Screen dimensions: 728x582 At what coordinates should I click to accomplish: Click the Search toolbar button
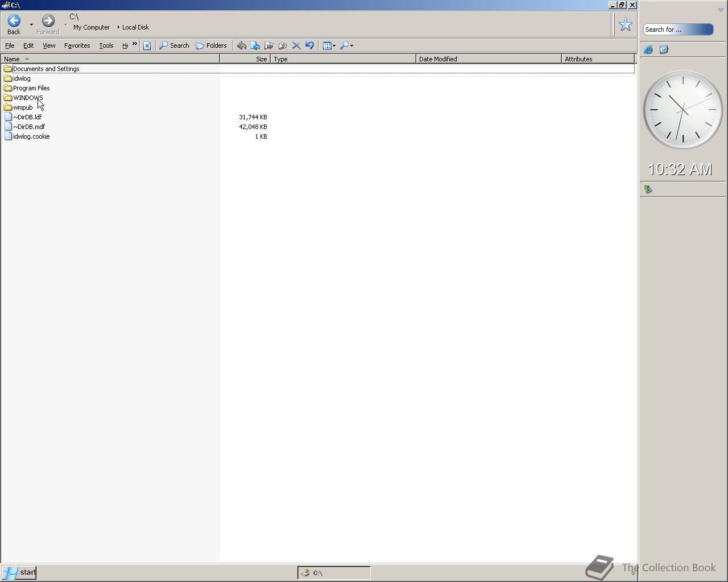coord(174,45)
